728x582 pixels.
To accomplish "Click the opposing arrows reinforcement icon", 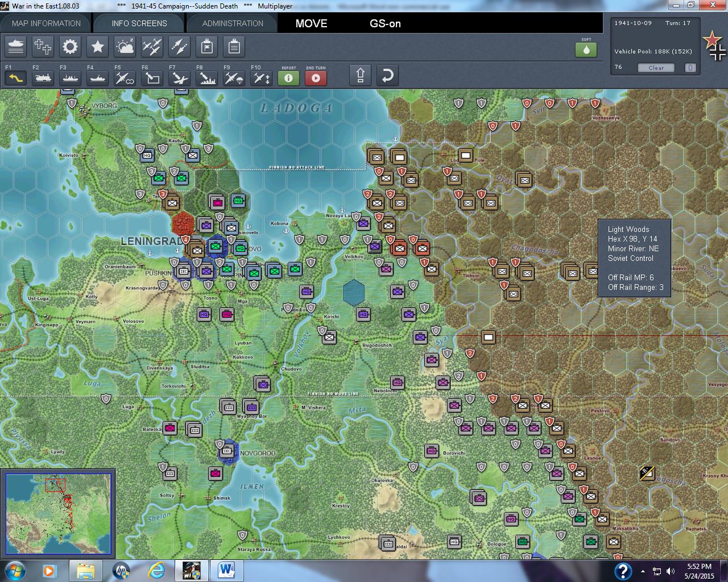I will (x=179, y=47).
